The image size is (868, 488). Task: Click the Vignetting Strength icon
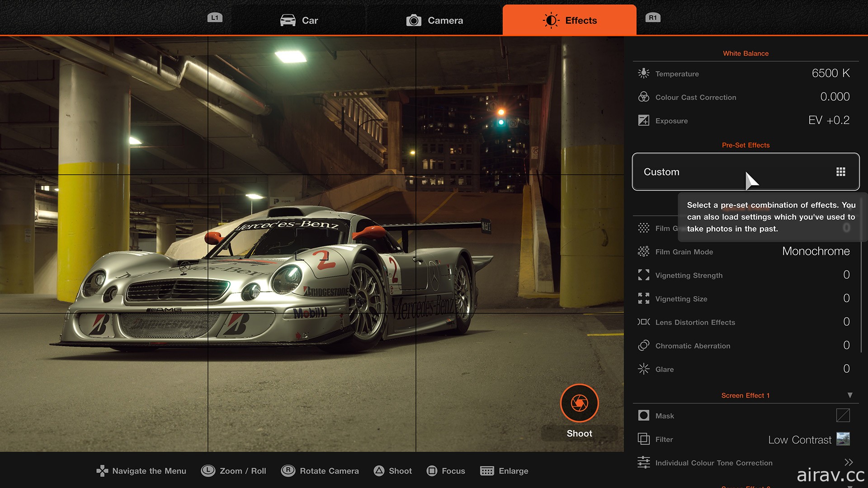[643, 275]
